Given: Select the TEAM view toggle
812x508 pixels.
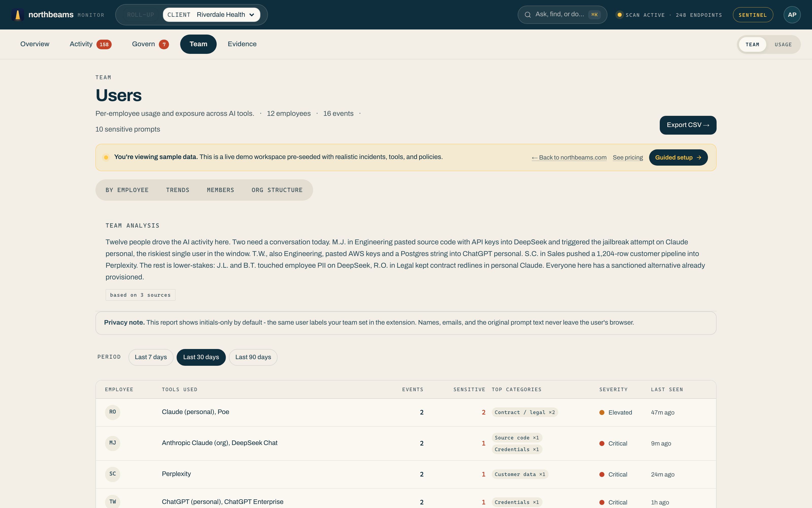Looking at the screenshot, I should (x=752, y=45).
